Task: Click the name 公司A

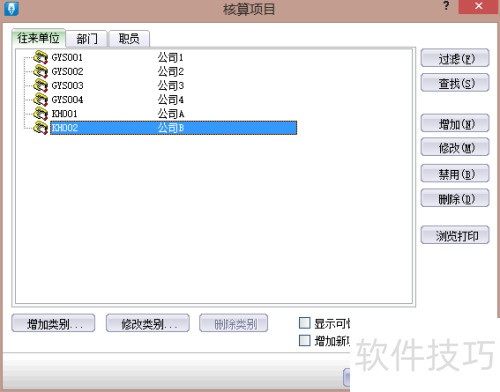Action: 171,114
